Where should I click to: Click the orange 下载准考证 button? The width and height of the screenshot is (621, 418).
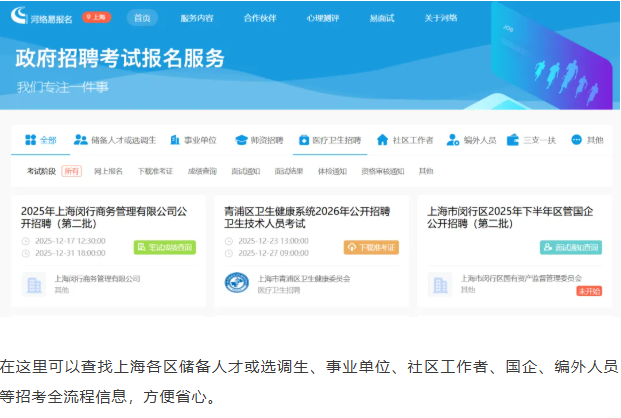coord(371,247)
